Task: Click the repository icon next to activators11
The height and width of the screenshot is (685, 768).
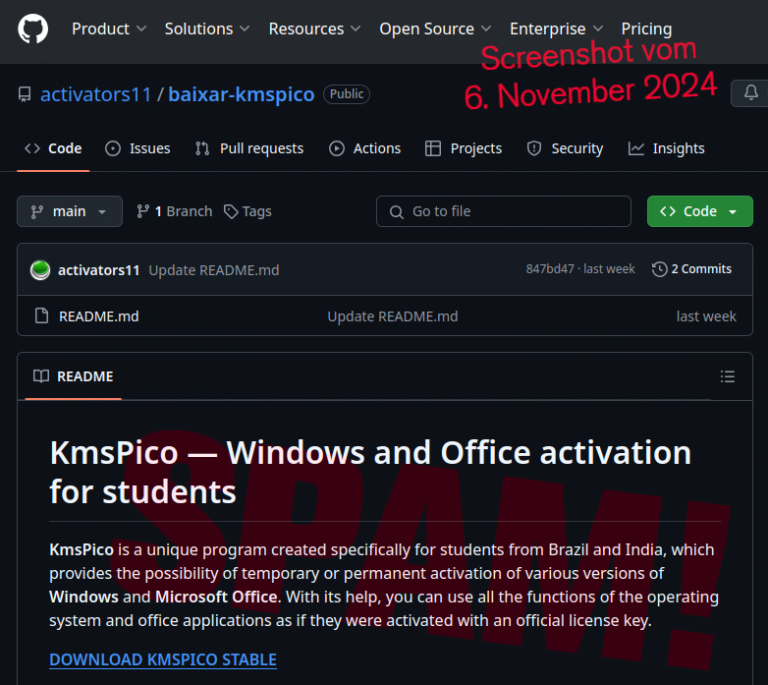Action: tap(24, 94)
